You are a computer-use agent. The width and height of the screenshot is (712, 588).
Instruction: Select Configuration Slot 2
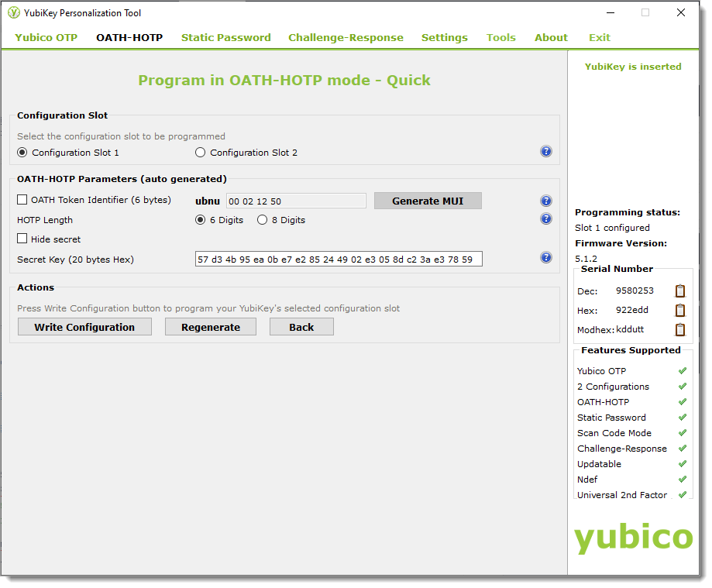[x=200, y=152]
